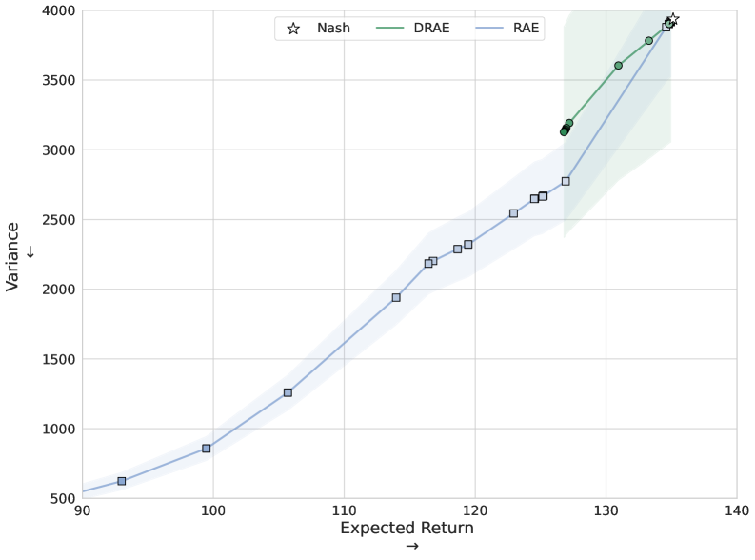Click the RAE square marker near return 106
Screen dimensions: 755x560
coord(288,392)
